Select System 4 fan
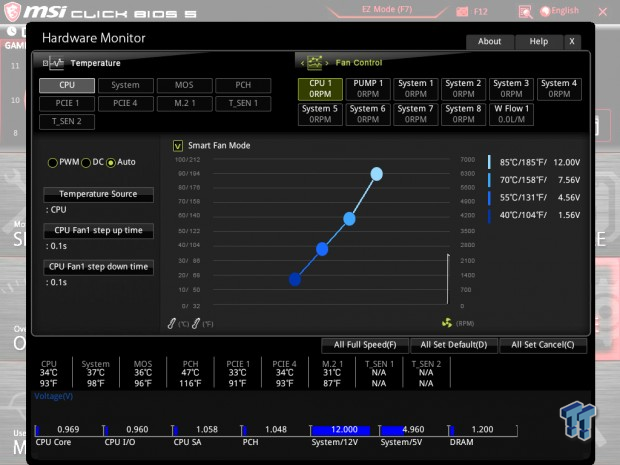This screenshot has height=465, width=620. pyautogui.click(x=559, y=89)
